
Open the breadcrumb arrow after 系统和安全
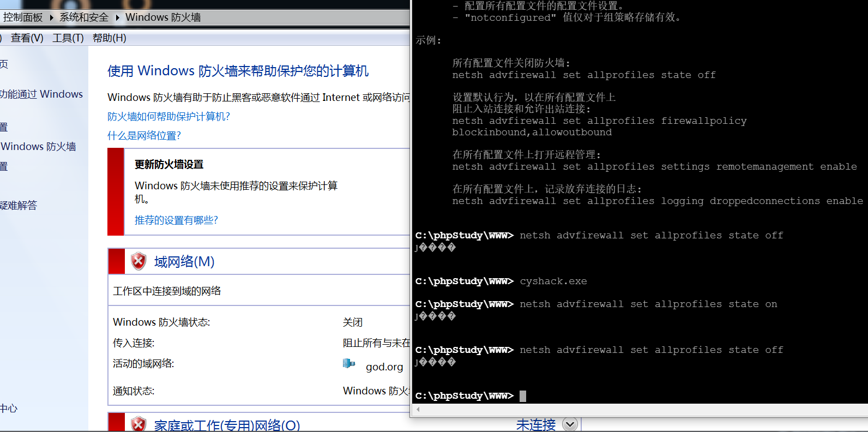tap(117, 17)
